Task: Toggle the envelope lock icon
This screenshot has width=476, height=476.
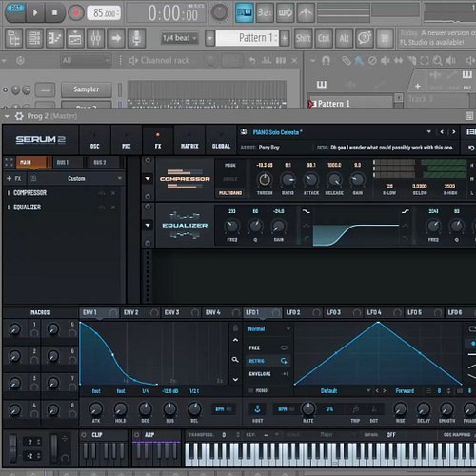Action: click(x=235, y=327)
